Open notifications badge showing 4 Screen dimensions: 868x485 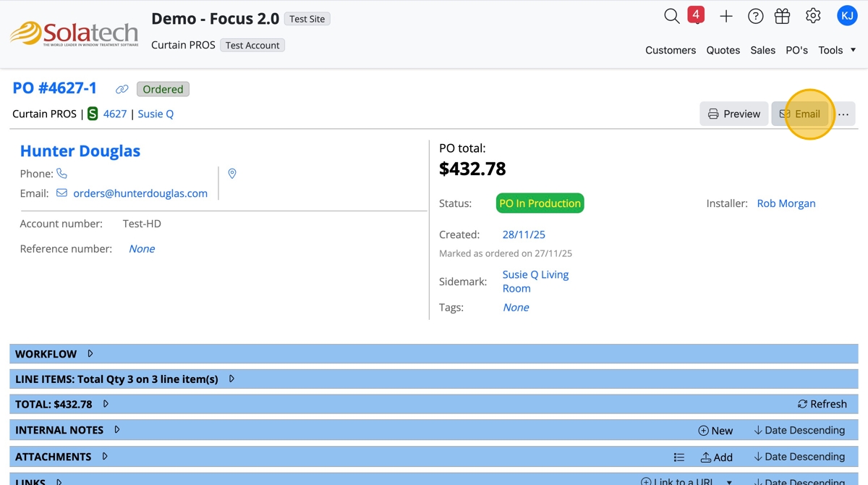pyautogui.click(x=696, y=15)
